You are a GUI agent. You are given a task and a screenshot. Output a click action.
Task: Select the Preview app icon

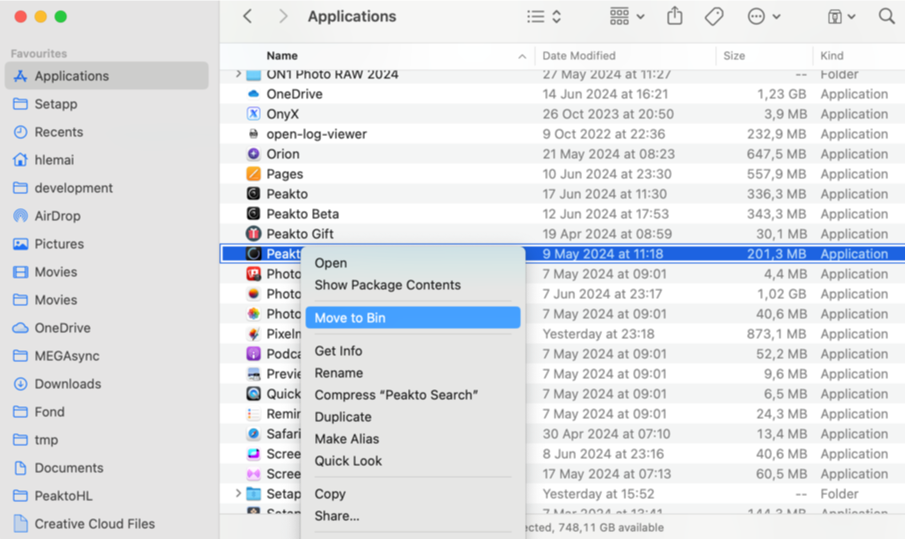click(253, 373)
